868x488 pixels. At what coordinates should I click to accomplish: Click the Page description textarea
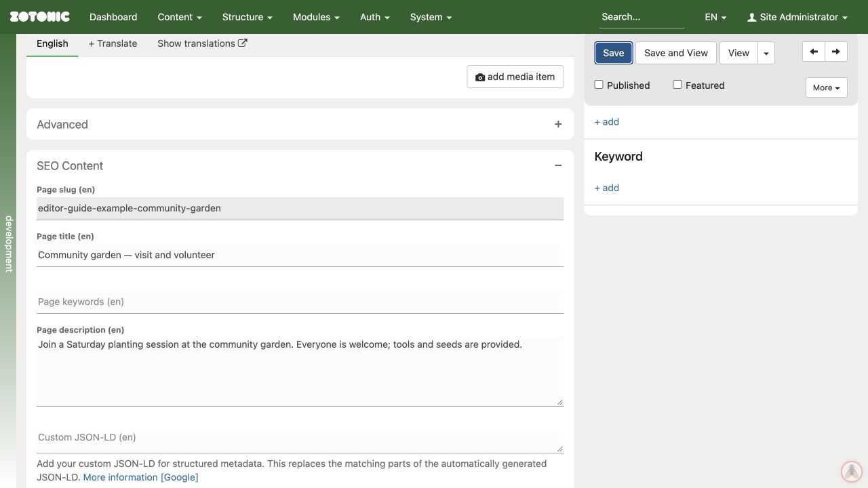[300, 372]
